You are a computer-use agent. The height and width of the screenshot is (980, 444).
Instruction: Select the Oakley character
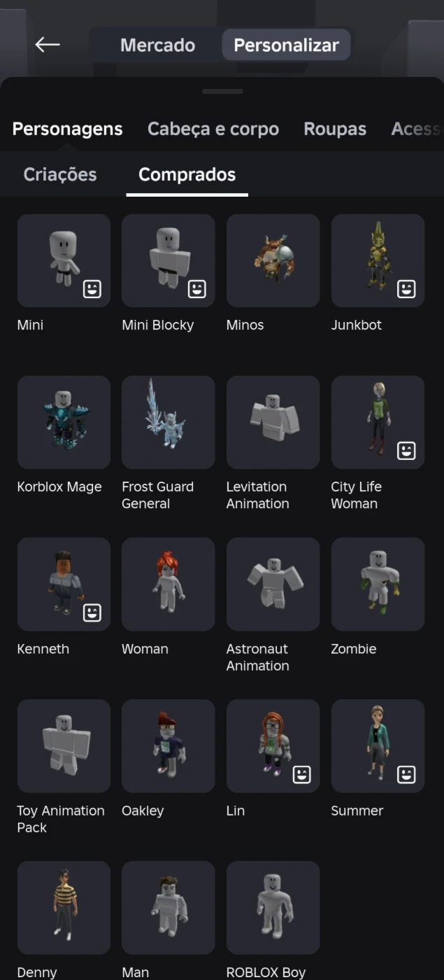pyautogui.click(x=169, y=746)
